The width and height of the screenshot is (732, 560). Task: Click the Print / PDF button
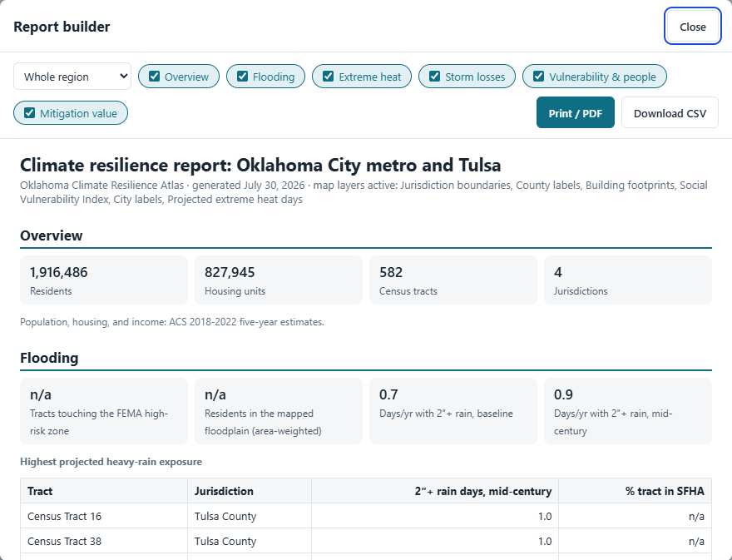tap(575, 112)
